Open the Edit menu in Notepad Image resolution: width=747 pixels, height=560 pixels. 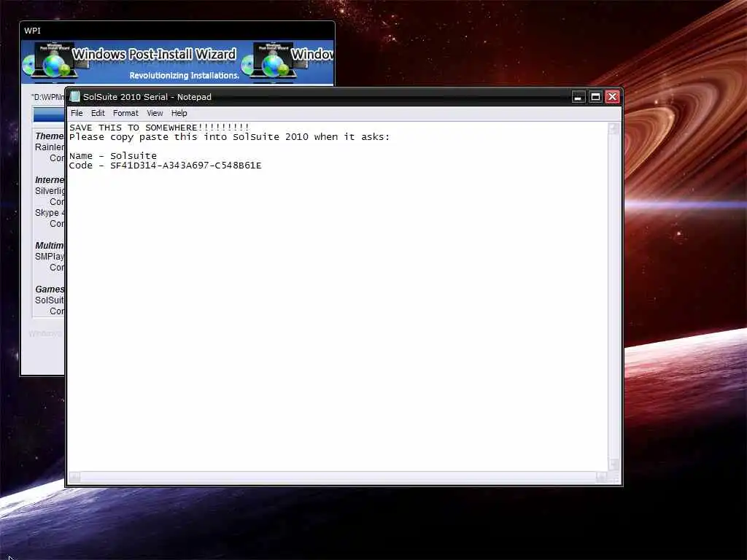click(98, 113)
